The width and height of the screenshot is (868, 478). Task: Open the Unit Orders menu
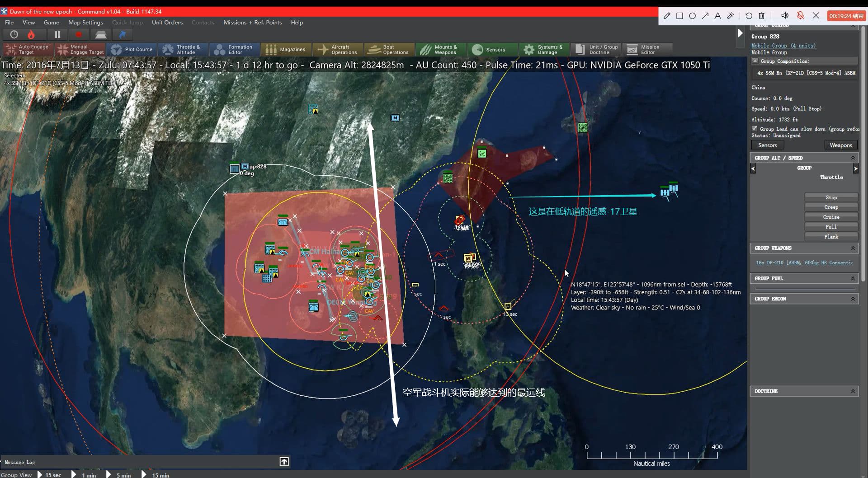coord(167,22)
